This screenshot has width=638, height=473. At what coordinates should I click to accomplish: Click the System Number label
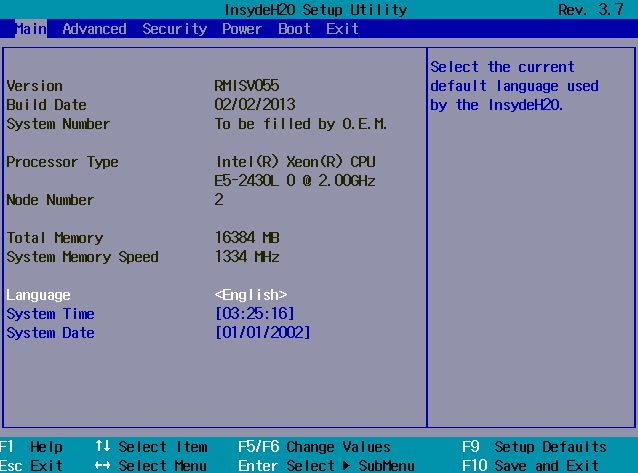[58, 124]
